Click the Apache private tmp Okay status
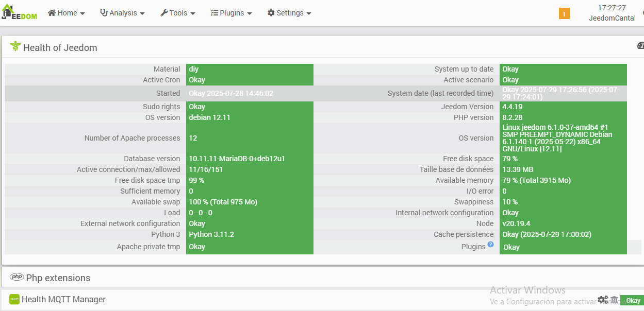 [x=197, y=247]
